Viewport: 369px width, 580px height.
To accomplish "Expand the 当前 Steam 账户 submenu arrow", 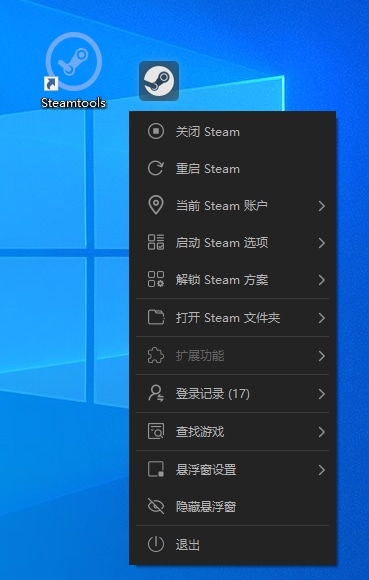I will [322, 206].
